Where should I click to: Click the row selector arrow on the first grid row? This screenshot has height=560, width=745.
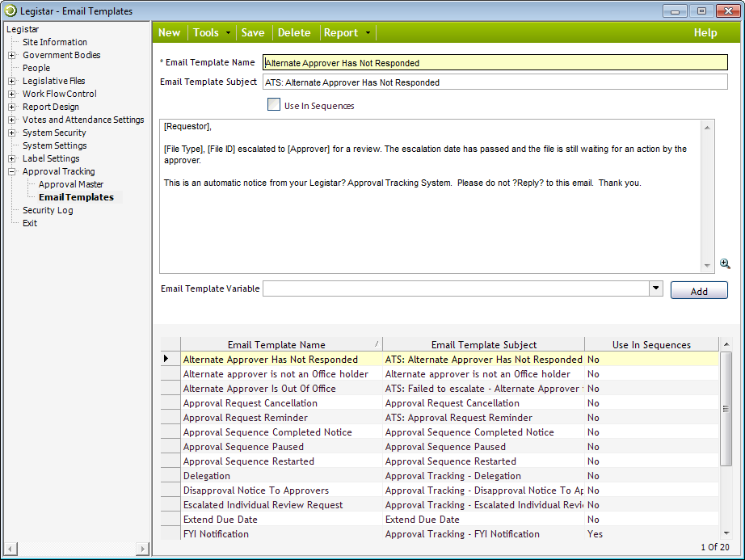(167, 359)
